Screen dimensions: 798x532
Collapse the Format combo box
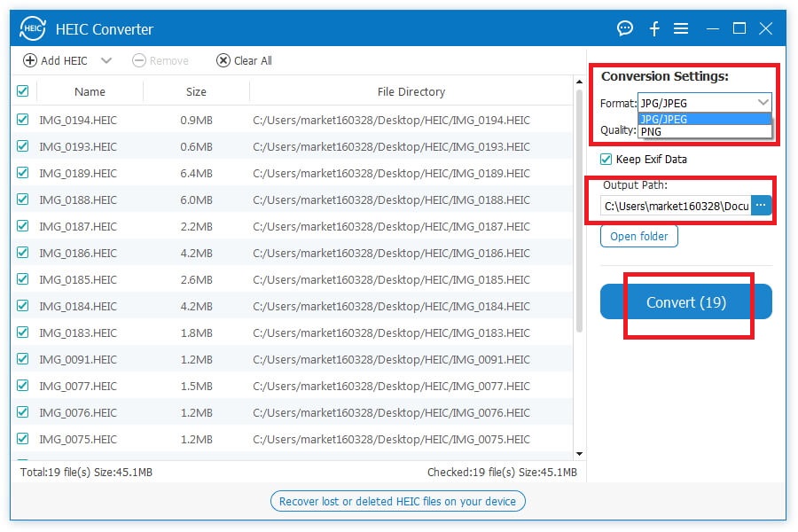coord(763,103)
